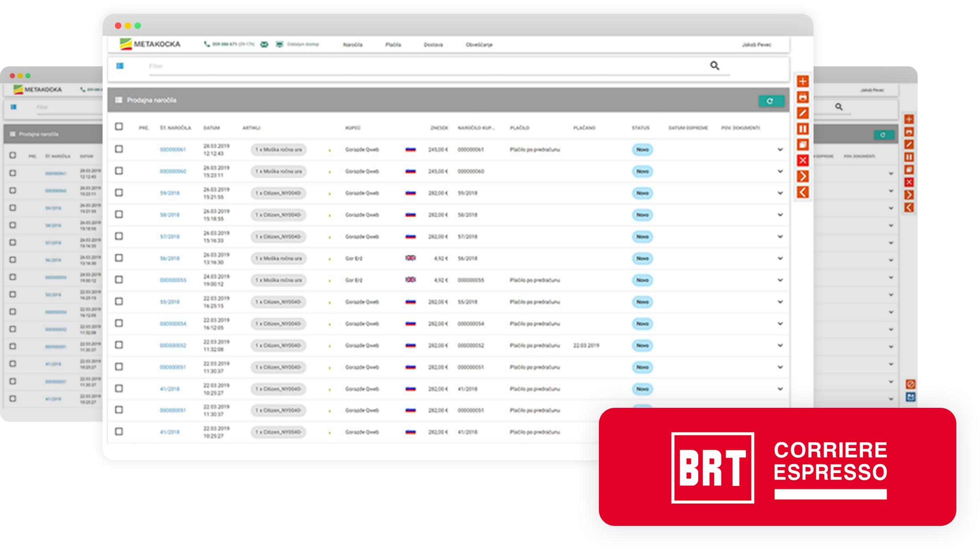
Task: Sort by the Datum column header
Action: (211, 128)
